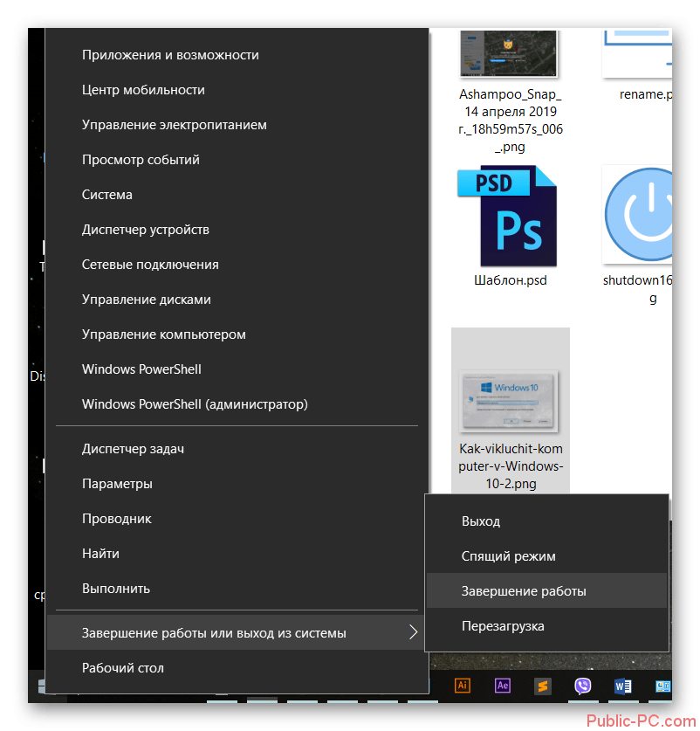The image size is (700, 731).
Task: Open 'Диспетчер устройств' menu entry
Action: coord(145,230)
